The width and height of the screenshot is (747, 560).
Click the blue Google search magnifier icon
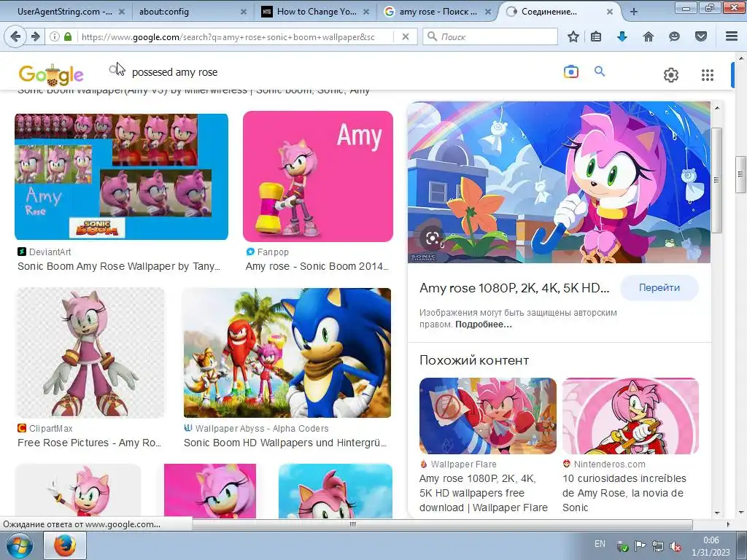(x=600, y=71)
